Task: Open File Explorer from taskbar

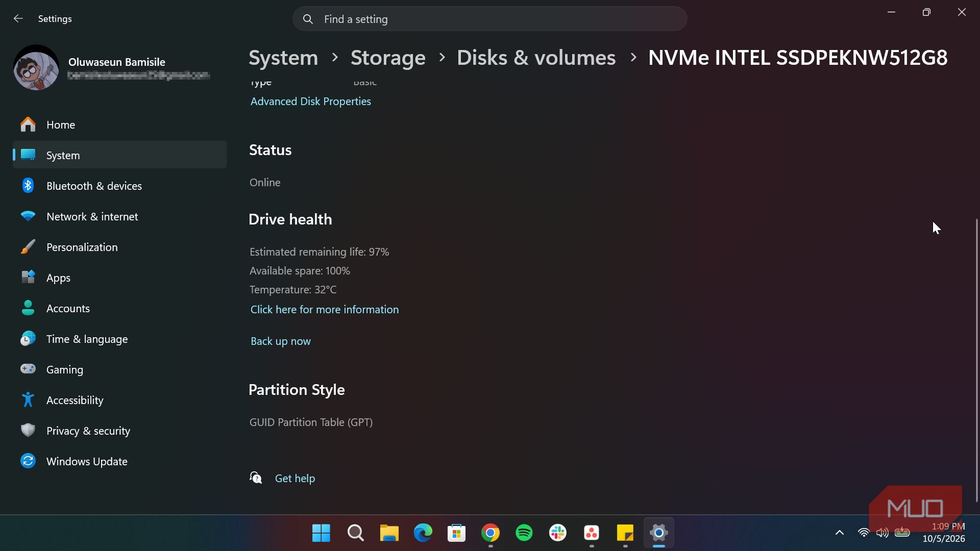Action: tap(389, 533)
